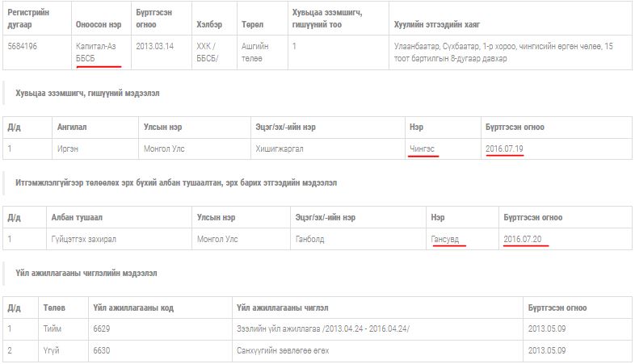Select the Гүйцэтгэх захирал position cell

point(81,240)
